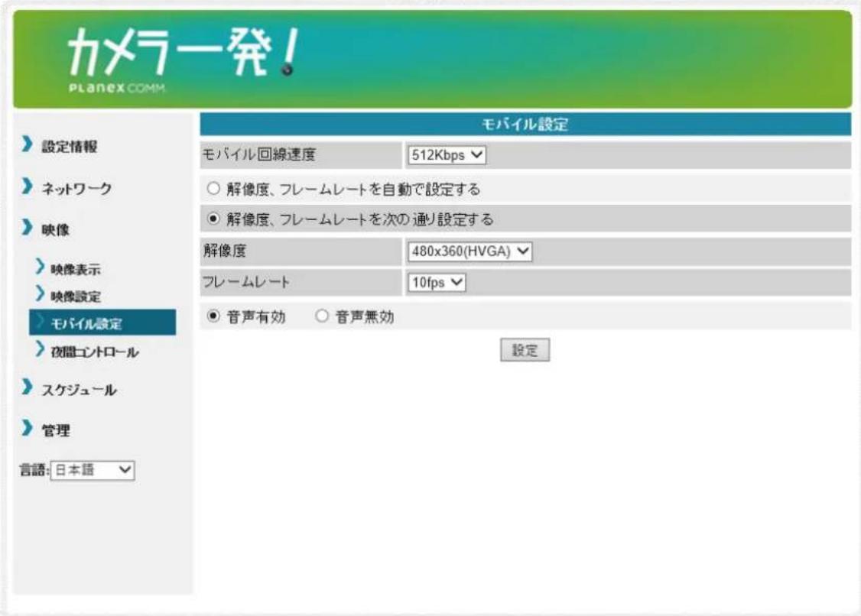Image resolution: width=861 pixels, height=616 pixels.
Task: Open the モバイル回線速度 512Kbps dropdown
Action: pyautogui.click(x=447, y=155)
